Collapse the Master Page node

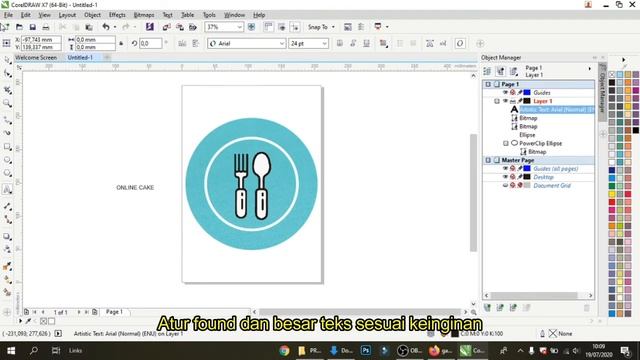pyautogui.click(x=488, y=160)
